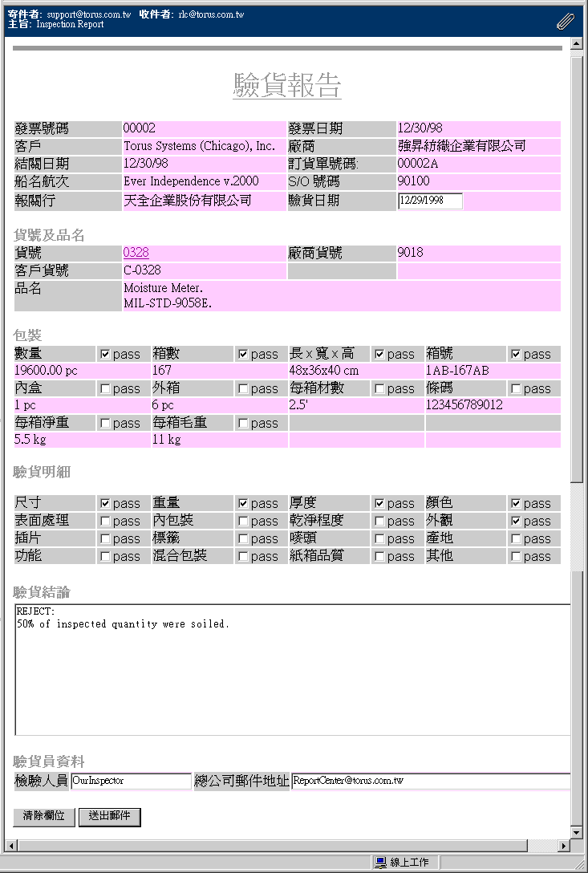Click the 19600.00 pc quantity value
Viewport: 588px width, 873px height.
click(x=47, y=371)
